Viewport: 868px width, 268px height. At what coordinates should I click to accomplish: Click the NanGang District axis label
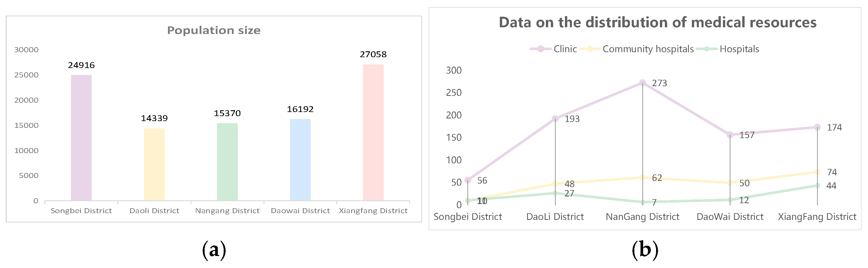642,217
